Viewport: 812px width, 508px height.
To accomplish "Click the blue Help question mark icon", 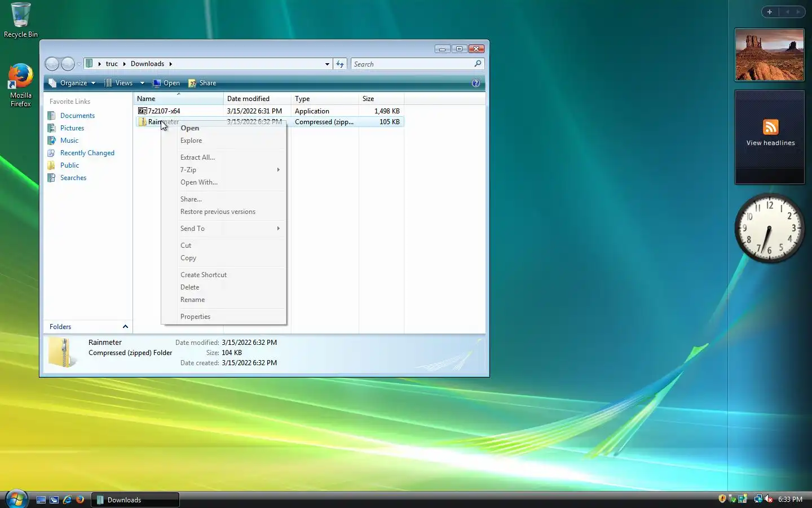I will pyautogui.click(x=476, y=83).
